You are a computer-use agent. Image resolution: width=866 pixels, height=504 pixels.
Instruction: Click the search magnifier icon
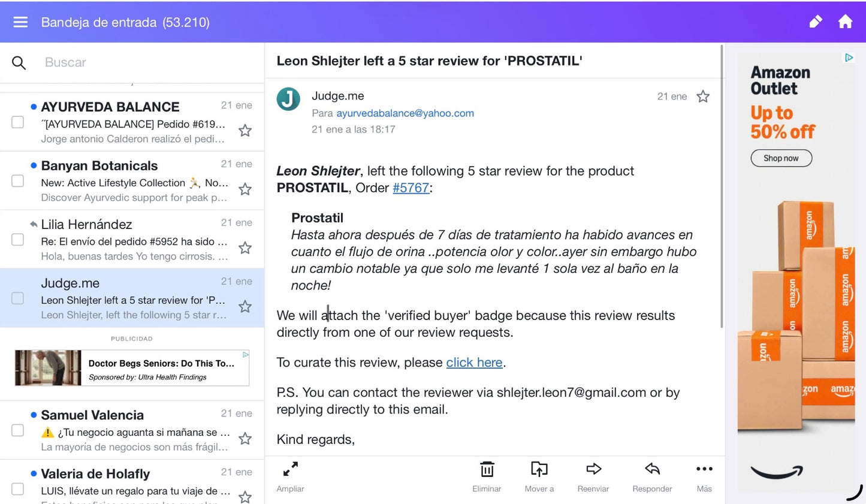[19, 62]
